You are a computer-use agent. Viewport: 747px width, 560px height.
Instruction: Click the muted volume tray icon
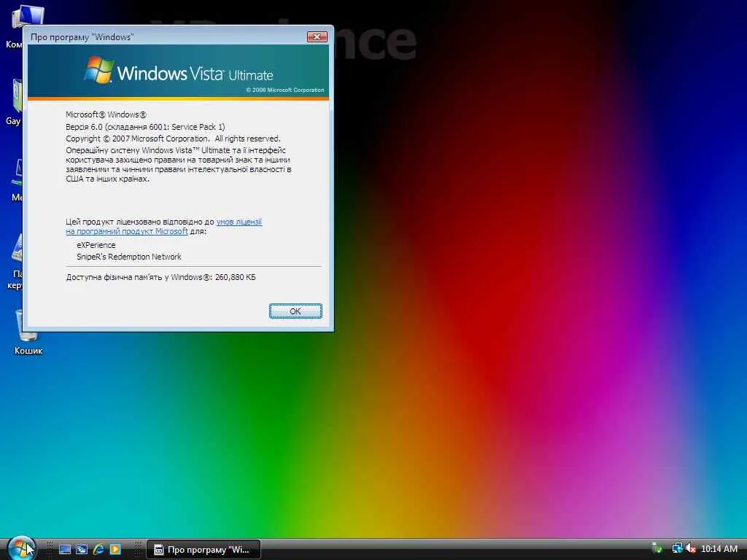pos(691,548)
